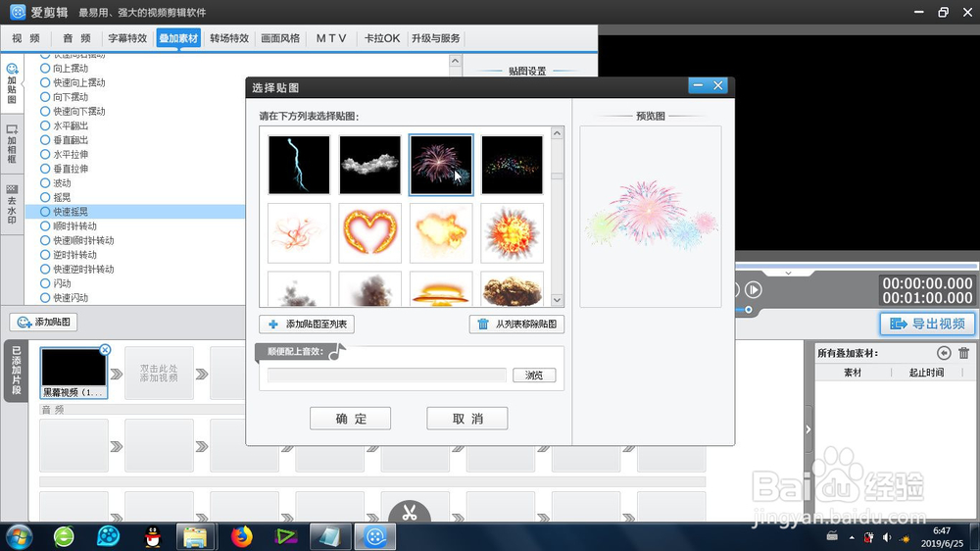Choose the pink swirl smoke sticker
The height and width of the screenshot is (551, 980).
point(299,232)
